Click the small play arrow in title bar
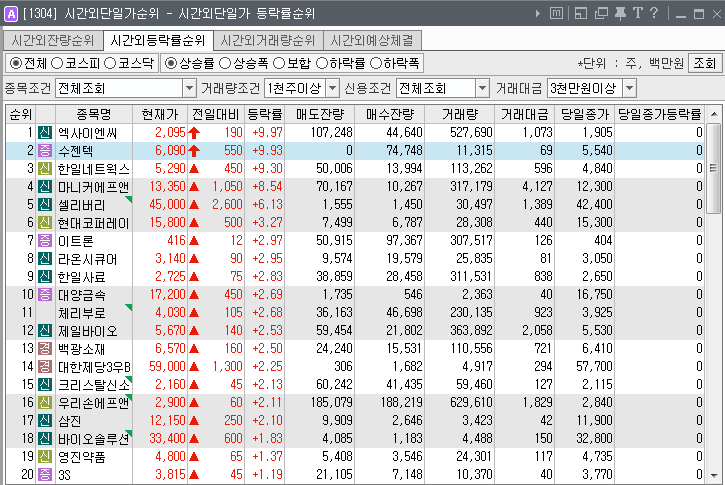 pos(537,13)
